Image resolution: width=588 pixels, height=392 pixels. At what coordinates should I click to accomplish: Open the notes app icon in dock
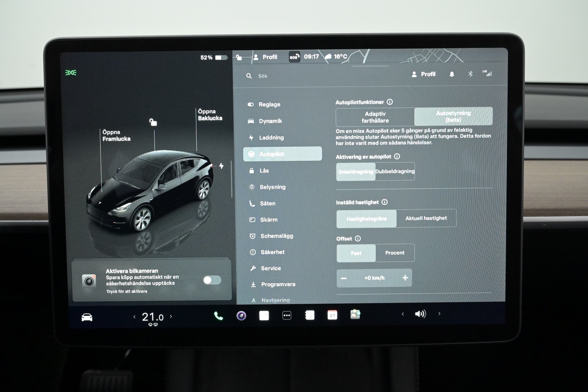coord(310,315)
